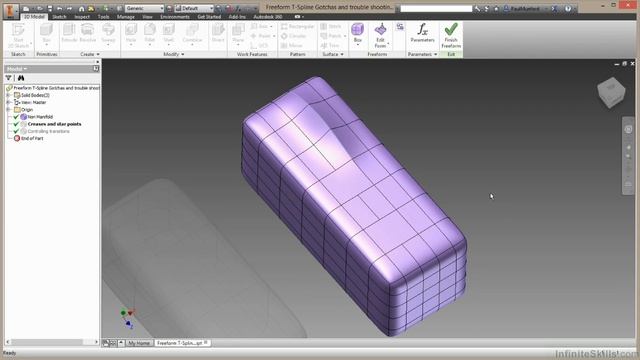Click the binoculars Find icon in browser
The height and width of the screenshot is (360, 640).
(x=21, y=78)
